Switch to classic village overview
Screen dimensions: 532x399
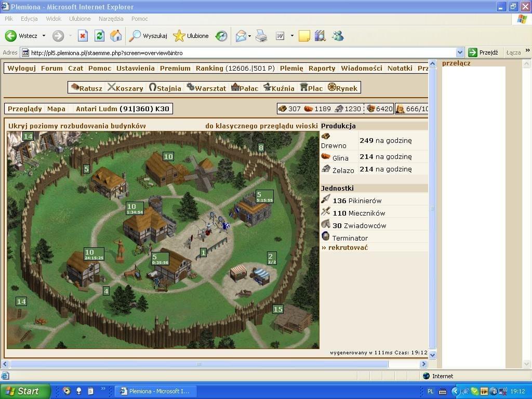pyautogui.click(x=261, y=126)
